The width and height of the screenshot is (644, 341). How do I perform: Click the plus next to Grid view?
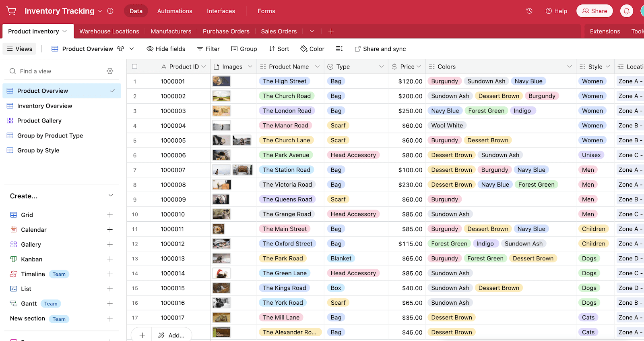110,215
